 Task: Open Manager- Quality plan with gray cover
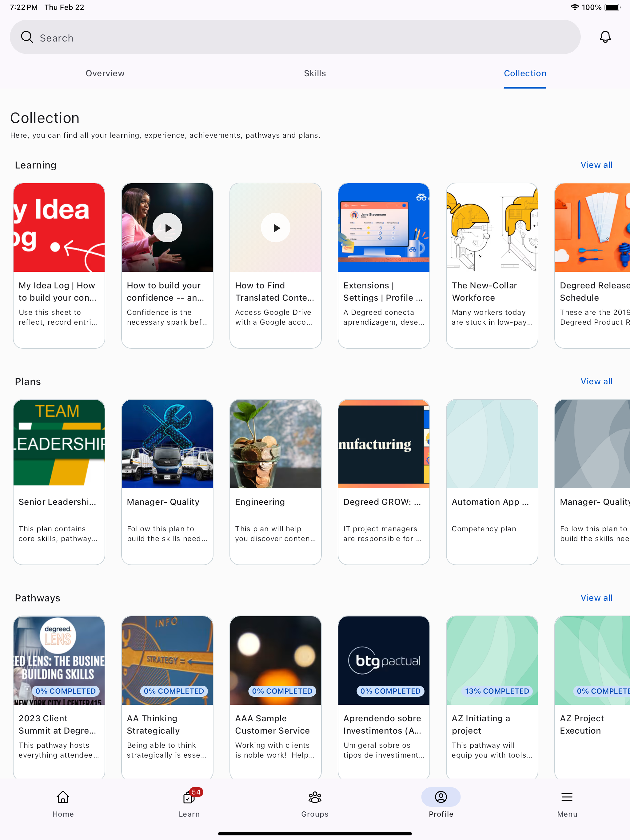592,482
